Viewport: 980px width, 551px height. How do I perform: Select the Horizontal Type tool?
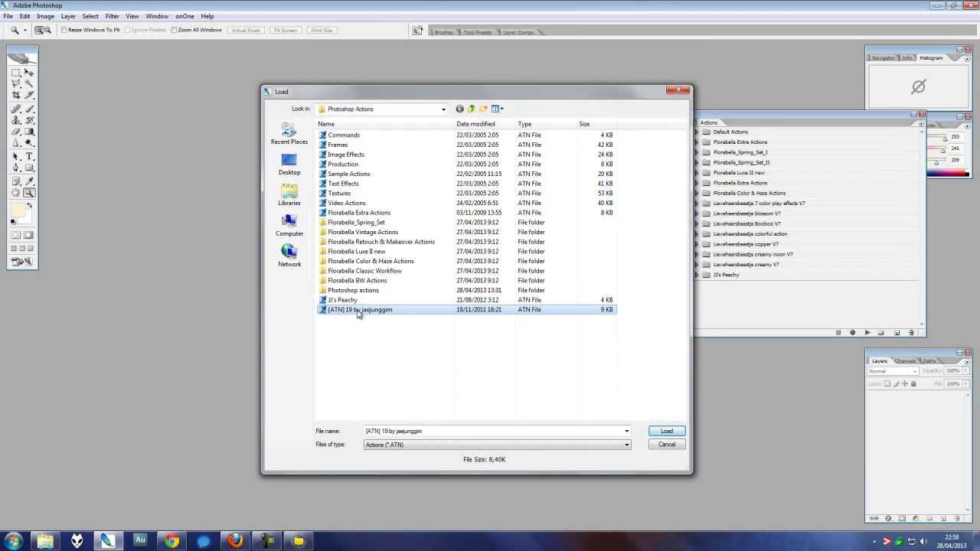click(29, 156)
